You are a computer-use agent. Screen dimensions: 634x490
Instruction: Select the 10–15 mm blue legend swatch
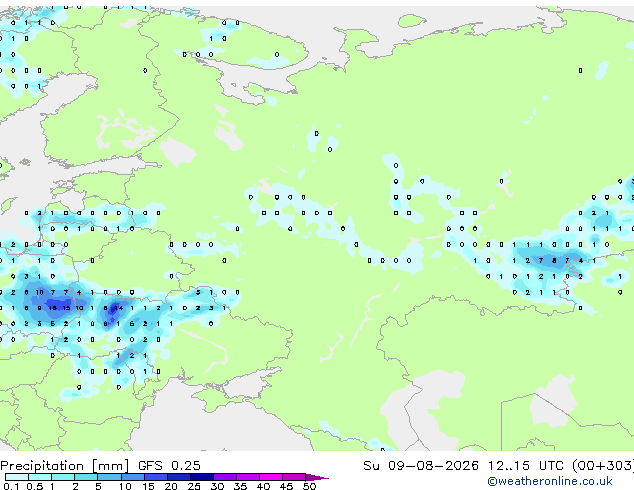[132, 477]
